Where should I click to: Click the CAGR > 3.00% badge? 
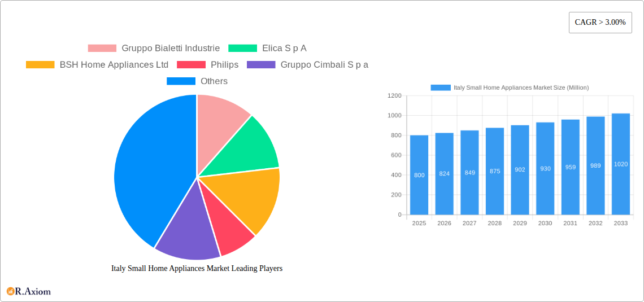[x=600, y=23]
